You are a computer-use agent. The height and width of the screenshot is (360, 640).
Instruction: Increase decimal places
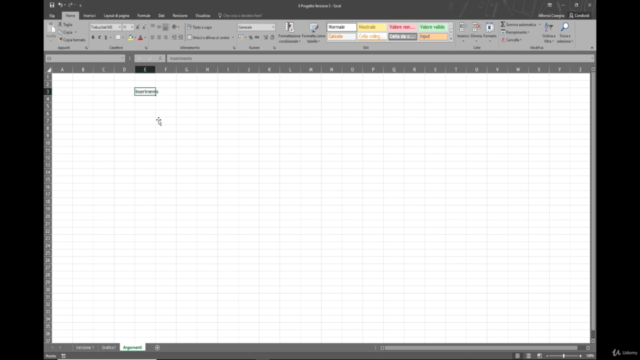coord(266,38)
